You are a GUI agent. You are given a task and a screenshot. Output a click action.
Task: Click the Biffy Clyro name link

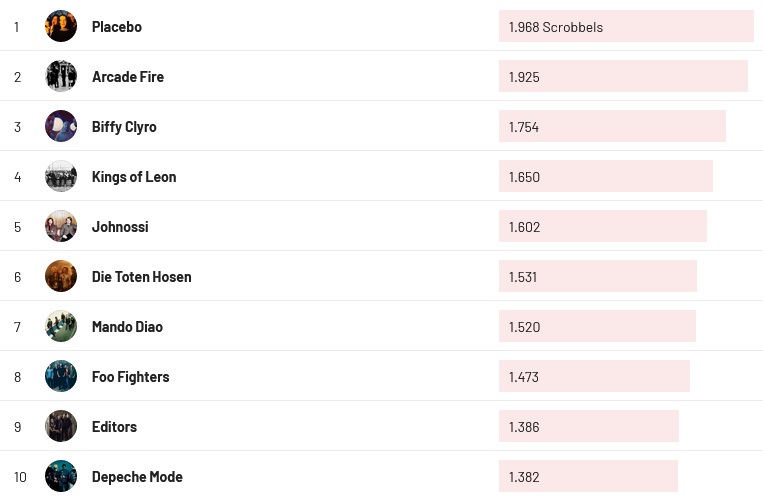point(124,127)
